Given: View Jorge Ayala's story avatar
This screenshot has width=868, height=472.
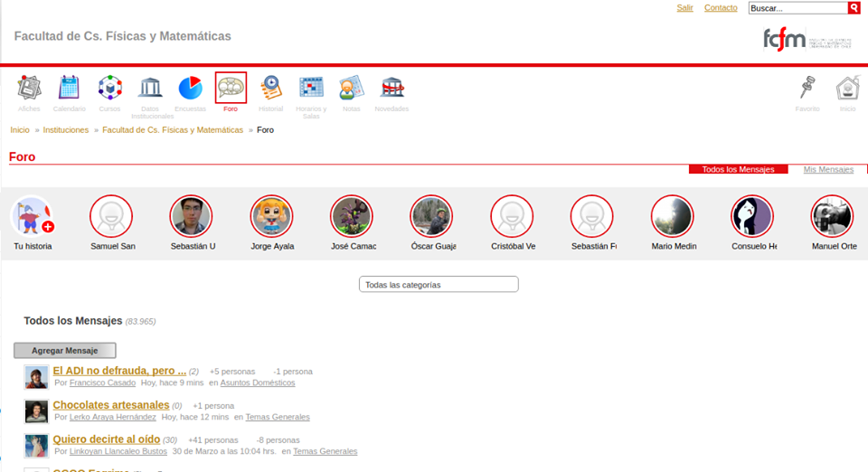Looking at the screenshot, I should click(x=272, y=217).
